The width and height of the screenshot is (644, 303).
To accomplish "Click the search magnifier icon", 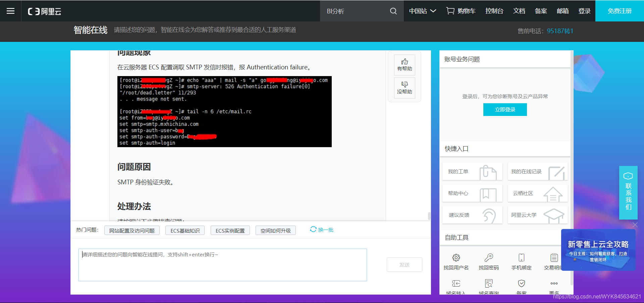I will pos(393,11).
